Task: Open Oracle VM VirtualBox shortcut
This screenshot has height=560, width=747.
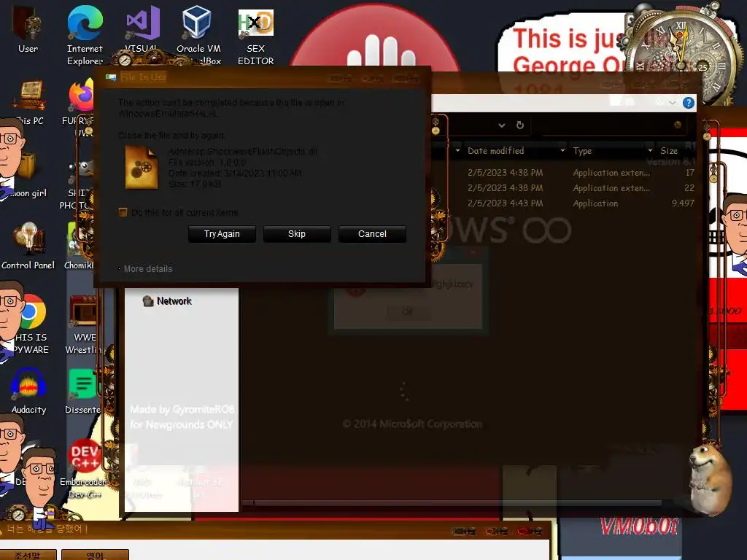Action: coord(198,34)
